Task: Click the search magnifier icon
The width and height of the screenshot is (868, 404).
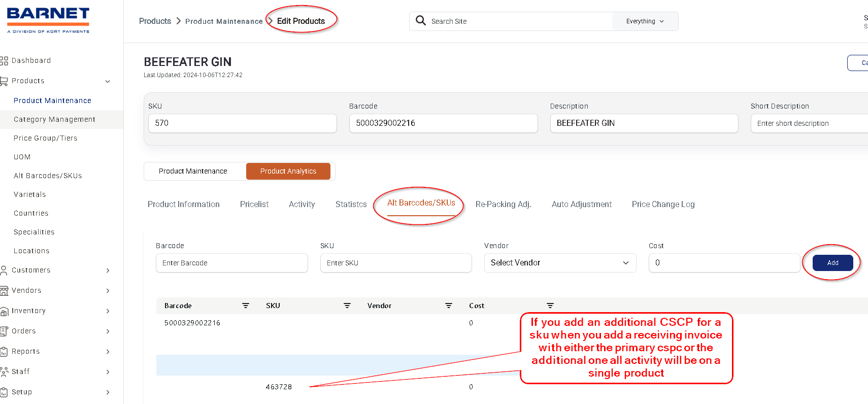Action: click(421, 21)
